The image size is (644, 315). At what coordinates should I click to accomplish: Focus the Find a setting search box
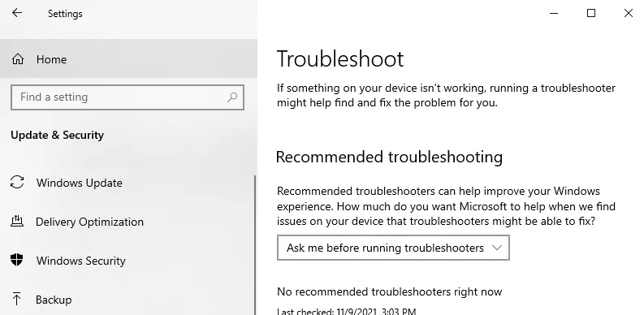128,97
